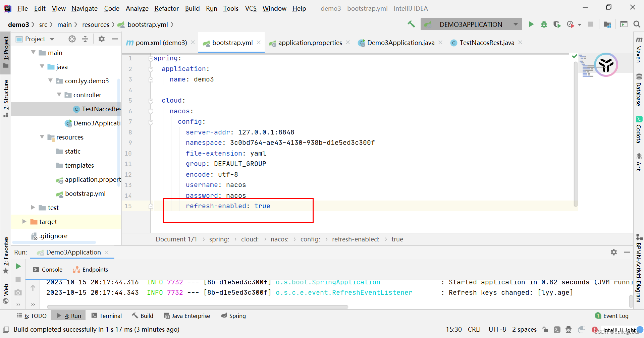Viewport: 644px width, 338px height.
Task: Open Project panel settings gear
Action: click(x=102, y=39)
